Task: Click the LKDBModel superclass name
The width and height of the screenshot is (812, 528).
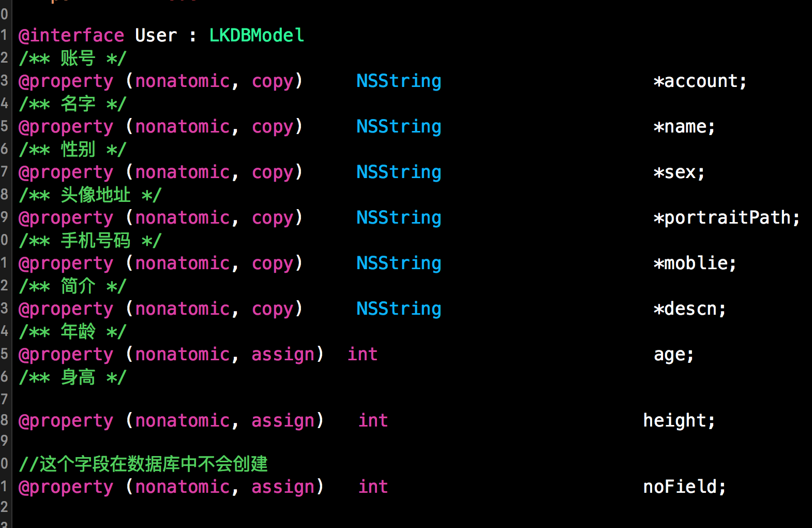Action: [257, 35]
